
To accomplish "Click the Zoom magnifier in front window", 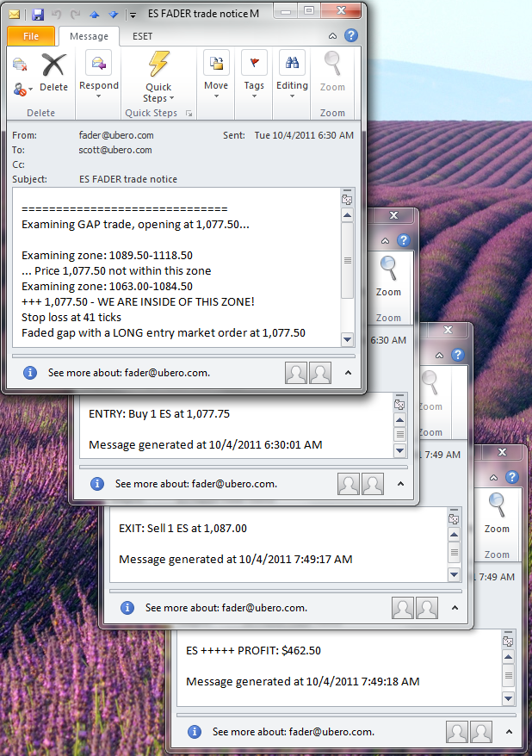I will pos(332,72).
